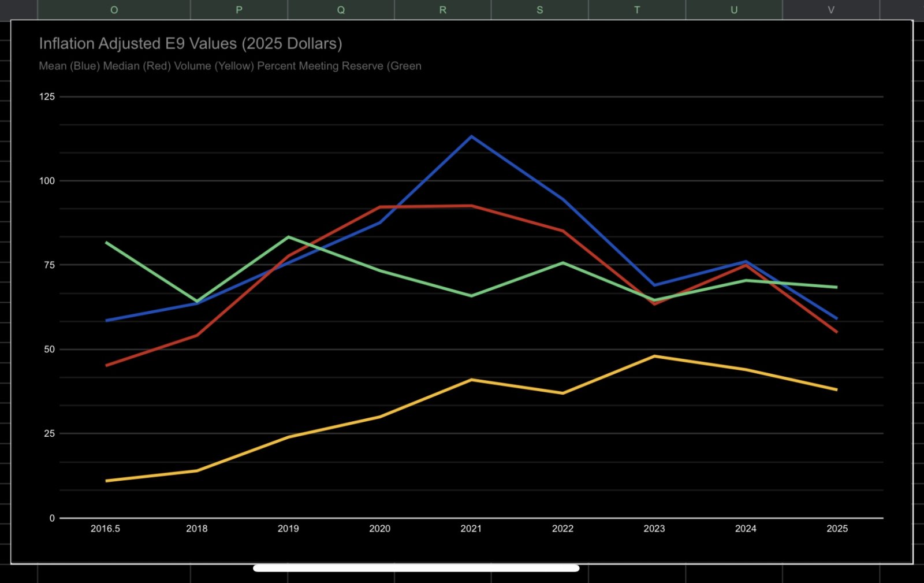Click the 2016.5 x-axis label
Viewport: 924px width, 583px height.
[105, 529]
